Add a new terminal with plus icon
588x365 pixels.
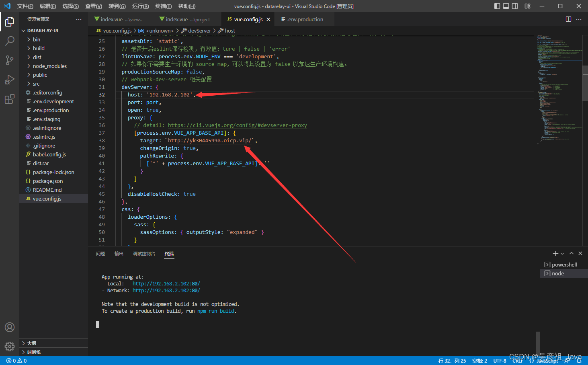555,253
